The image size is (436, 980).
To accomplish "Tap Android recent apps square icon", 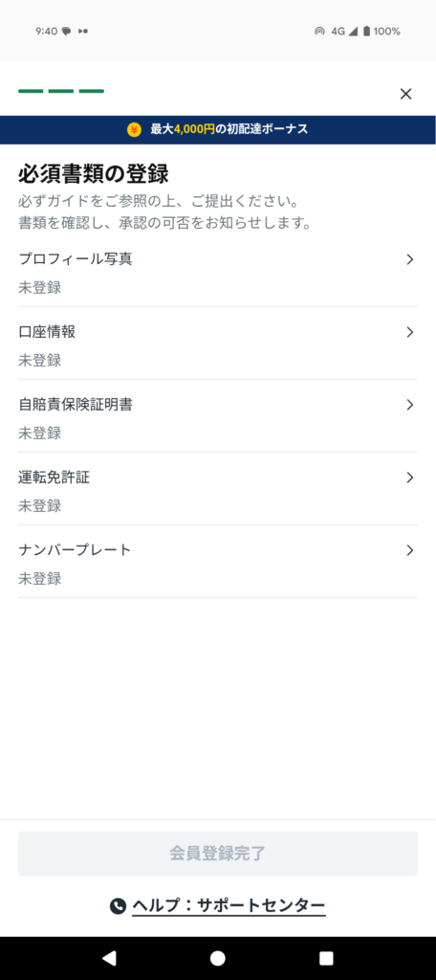I will tap(326, 958).
